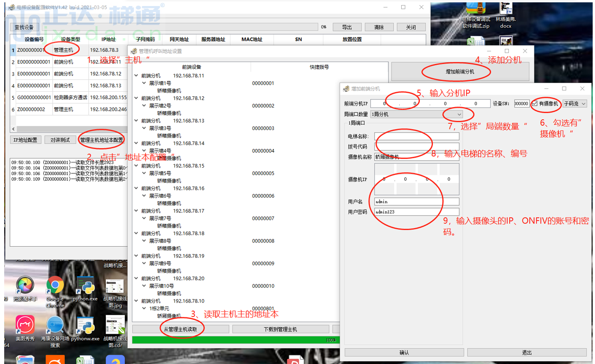Select the pythonw.exe desktop shortcut
Image resolution: width=595 pixels, height=364 pixels.
(86, 325)
